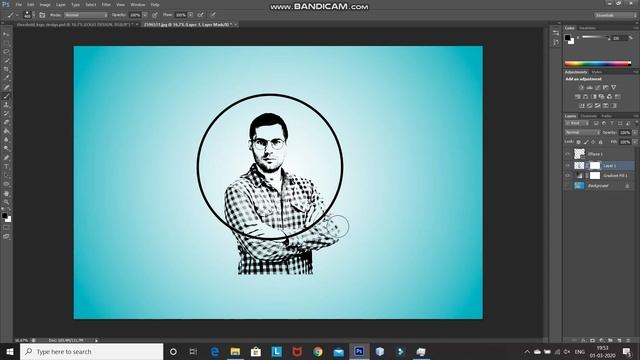
Task: Open the layer blend mode dropdown
Action: pyautogui.click(x=582, y=133)
